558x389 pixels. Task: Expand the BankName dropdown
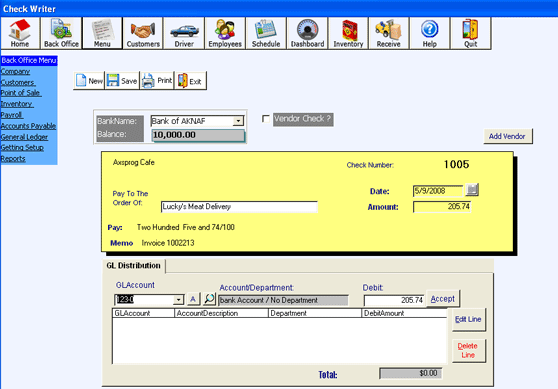point(238,121)
